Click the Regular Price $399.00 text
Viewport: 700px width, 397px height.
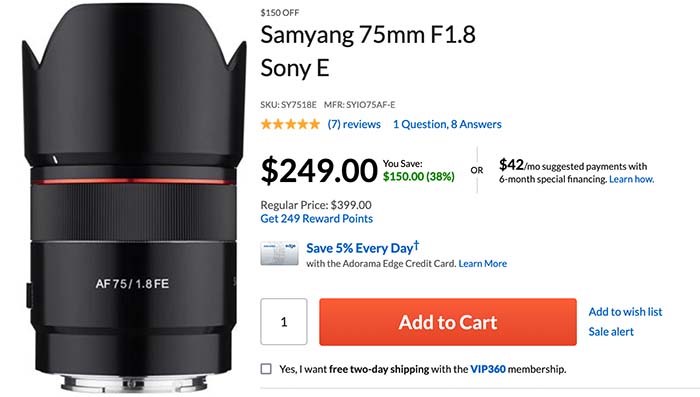316,205
